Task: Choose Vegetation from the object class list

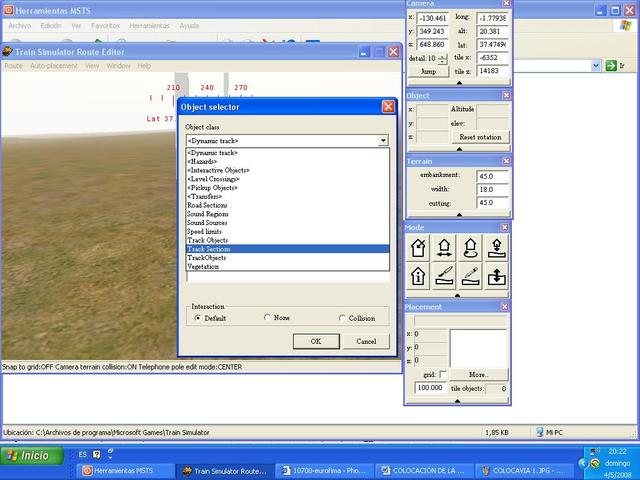Action: (203, 267)
